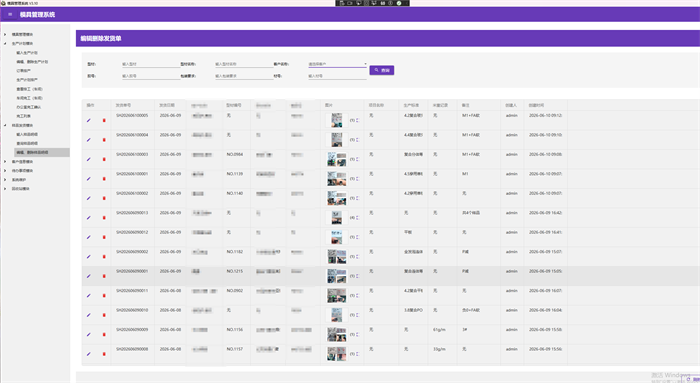Screen dimensions: 700x383
Task: Edit shipment SH202606090013 with pencil icon
Action: pyautogui.click(x=88, y=218)
